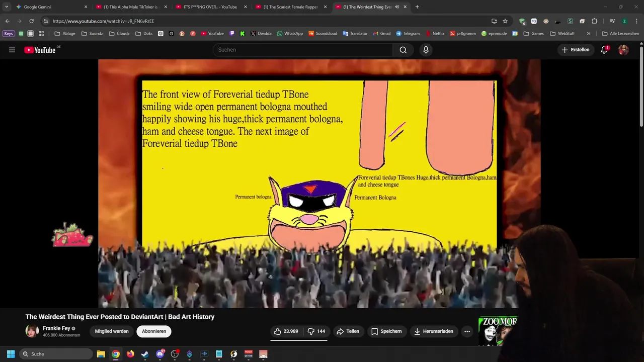The height and width of the screenshot is (362, 644).
Task: Switch to Alpha Male TikToker tab
Action: [131, 7]
